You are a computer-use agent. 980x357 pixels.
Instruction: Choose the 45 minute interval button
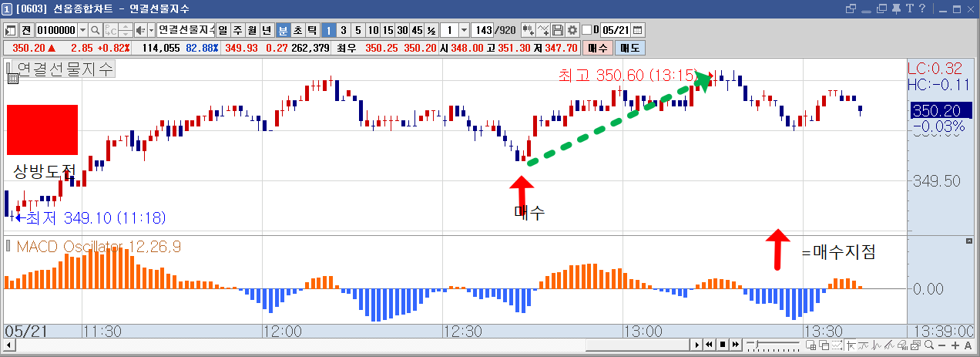pos(417,30)
